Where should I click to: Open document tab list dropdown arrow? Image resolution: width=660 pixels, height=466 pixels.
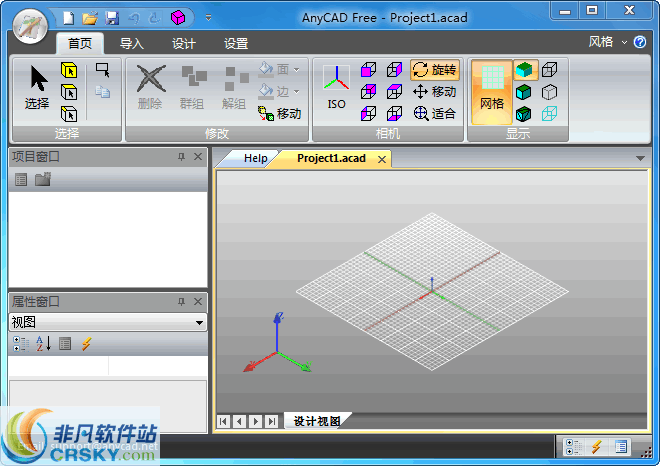pos(640,158)
